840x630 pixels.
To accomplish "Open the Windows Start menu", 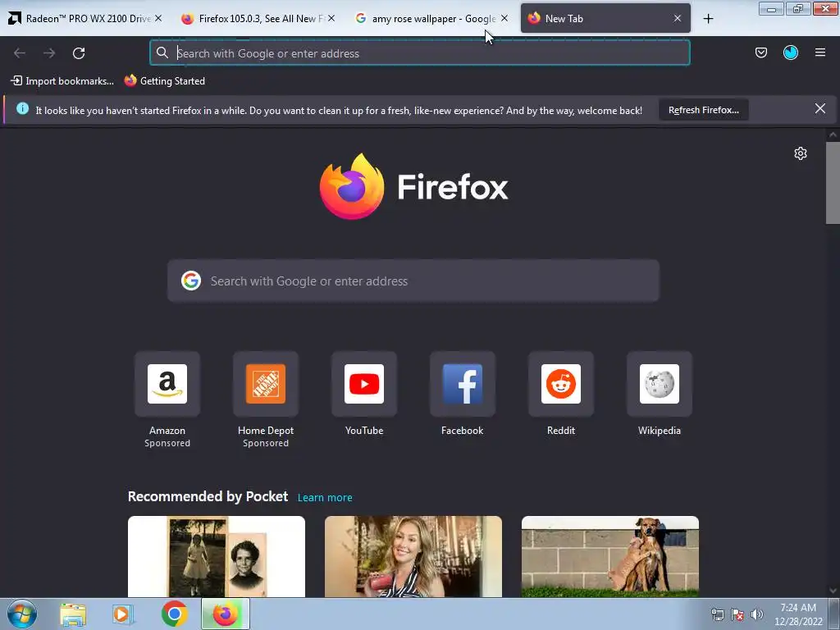I will coord(22,614).
